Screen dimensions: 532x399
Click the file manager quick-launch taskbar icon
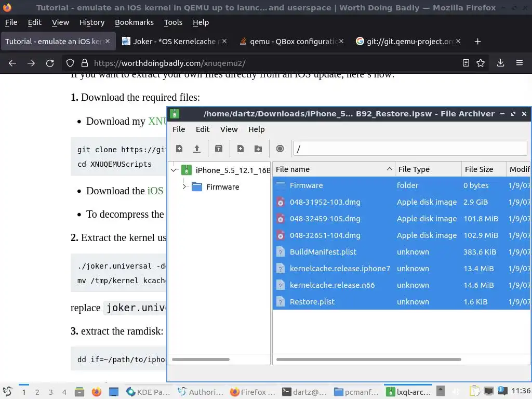point(79,392)
